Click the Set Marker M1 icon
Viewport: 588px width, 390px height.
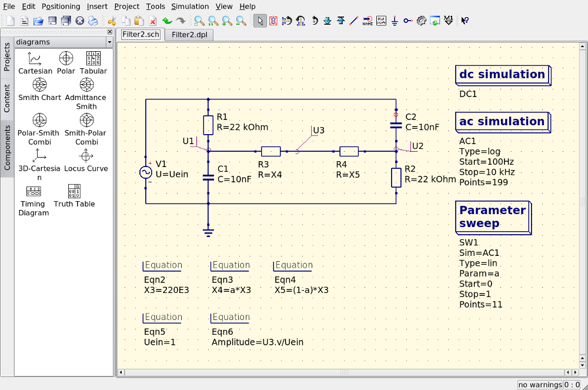448,21
